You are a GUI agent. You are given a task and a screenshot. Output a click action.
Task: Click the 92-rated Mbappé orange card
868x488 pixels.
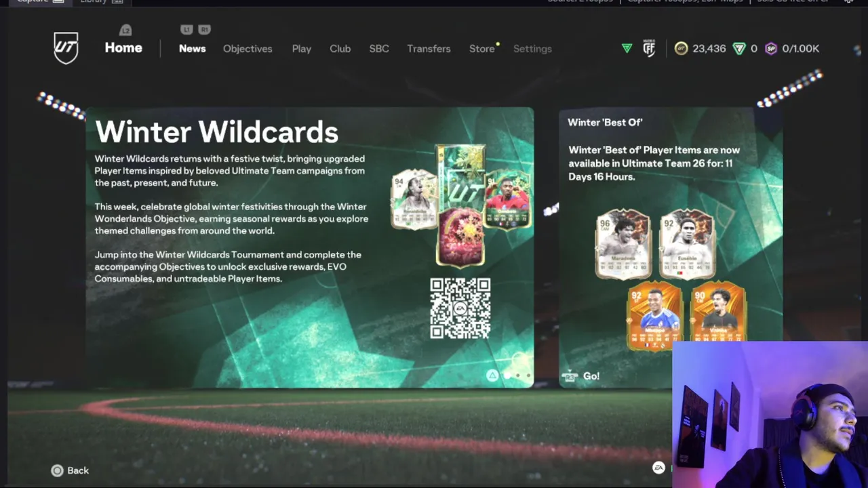coord(654,316)
